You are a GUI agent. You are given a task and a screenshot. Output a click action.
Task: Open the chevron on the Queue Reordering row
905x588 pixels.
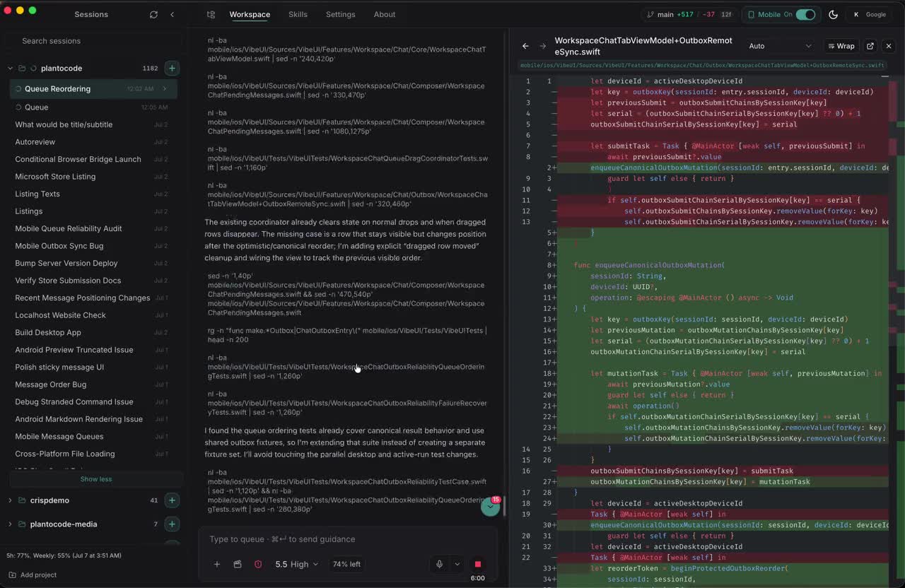(x=165, y=89)
